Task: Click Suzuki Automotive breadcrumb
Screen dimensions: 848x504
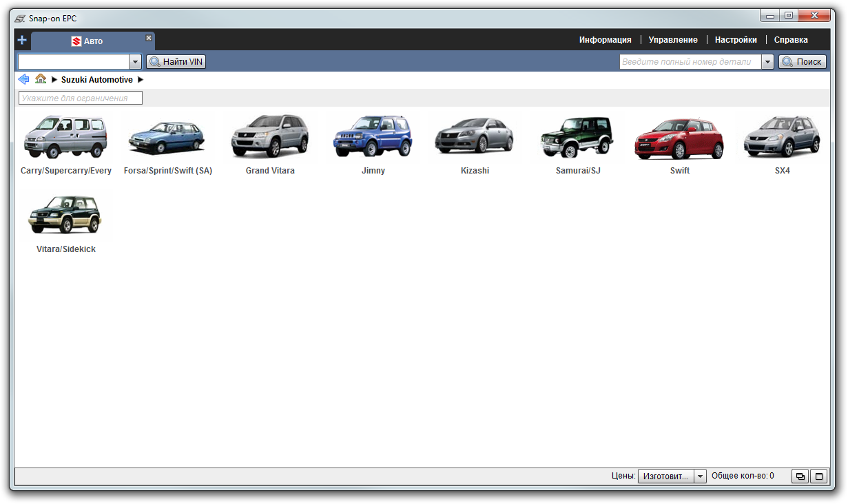Action: (97, 80)
